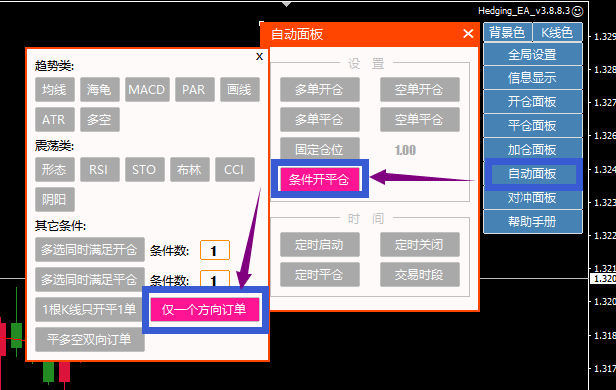Close the 自动面板 window

pyautogui.click(x=468, y=34)
